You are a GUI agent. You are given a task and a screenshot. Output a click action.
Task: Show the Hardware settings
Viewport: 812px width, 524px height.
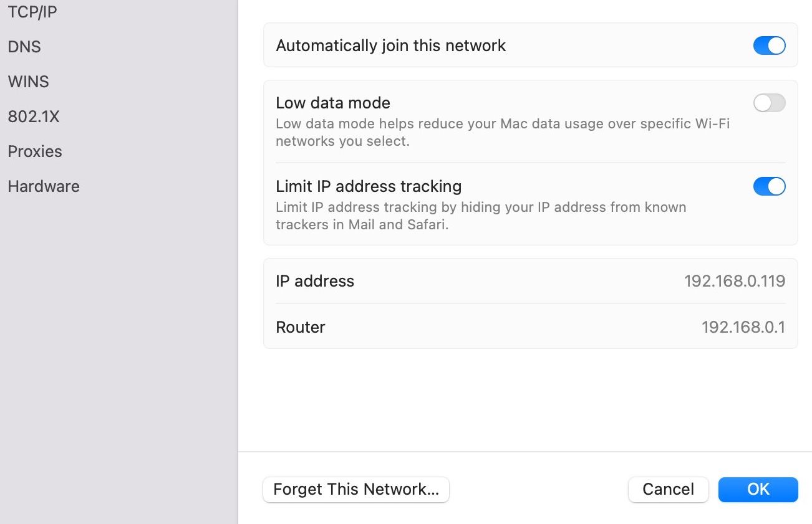pos(44,186)
